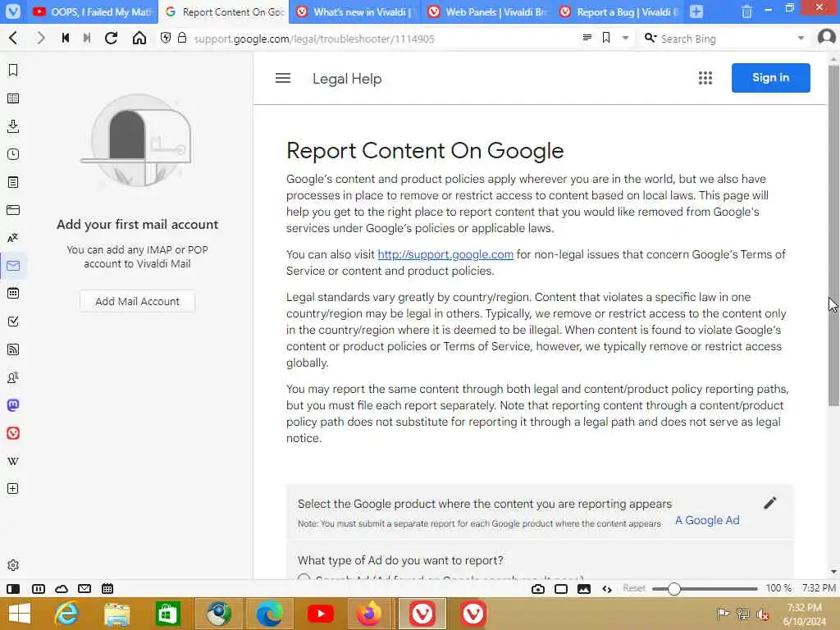The width and height of the screenshot is (840, 630).
Task: Open Contacts panel in sidebar
Action: click(x=13, y=377)
